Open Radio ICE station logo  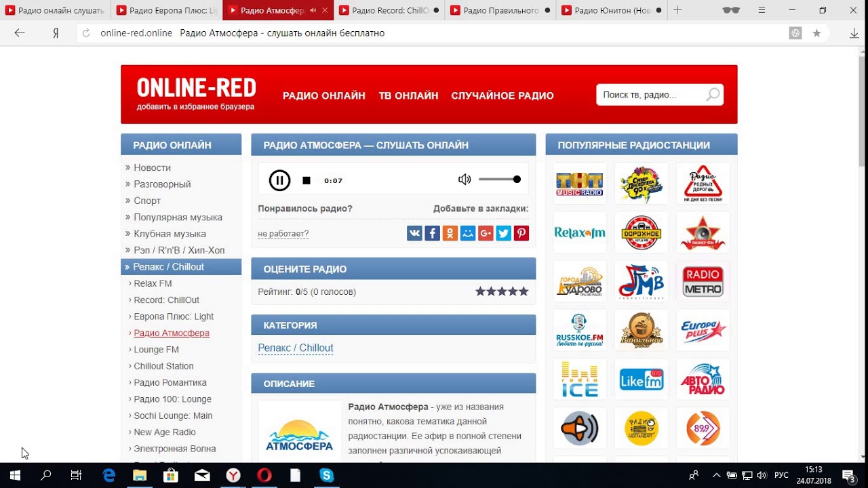[x=579, y=380]
